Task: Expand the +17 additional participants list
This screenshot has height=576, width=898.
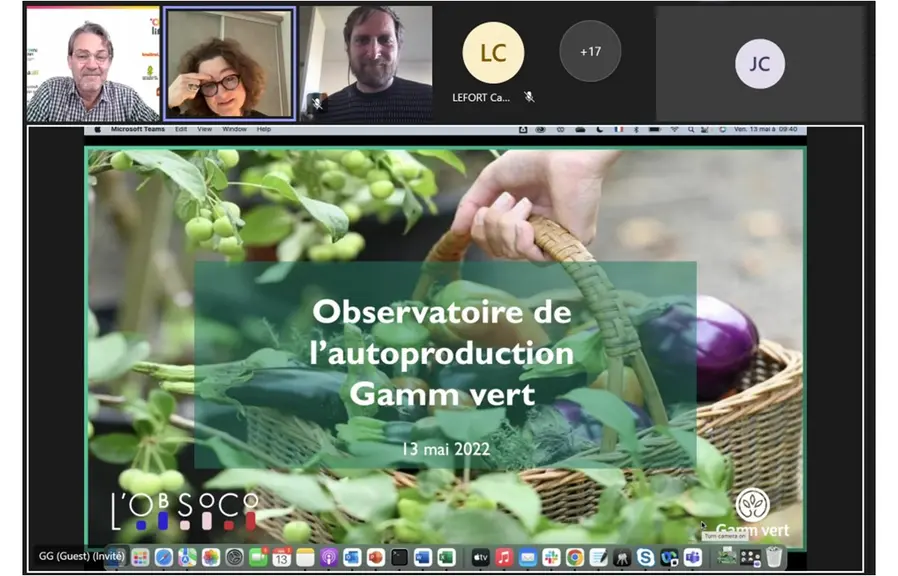Action: [590, 52]
